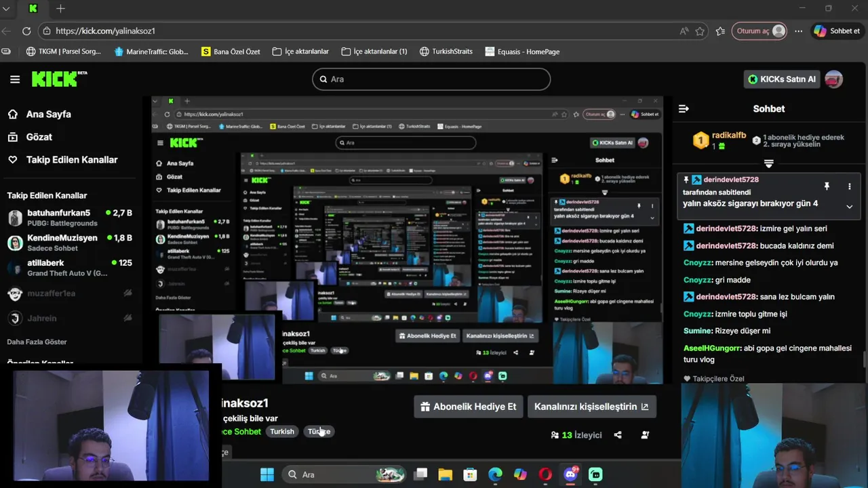Open Discord from the taskbar
The height and width of the screenshot is (488, 868).
coord(570,474)
